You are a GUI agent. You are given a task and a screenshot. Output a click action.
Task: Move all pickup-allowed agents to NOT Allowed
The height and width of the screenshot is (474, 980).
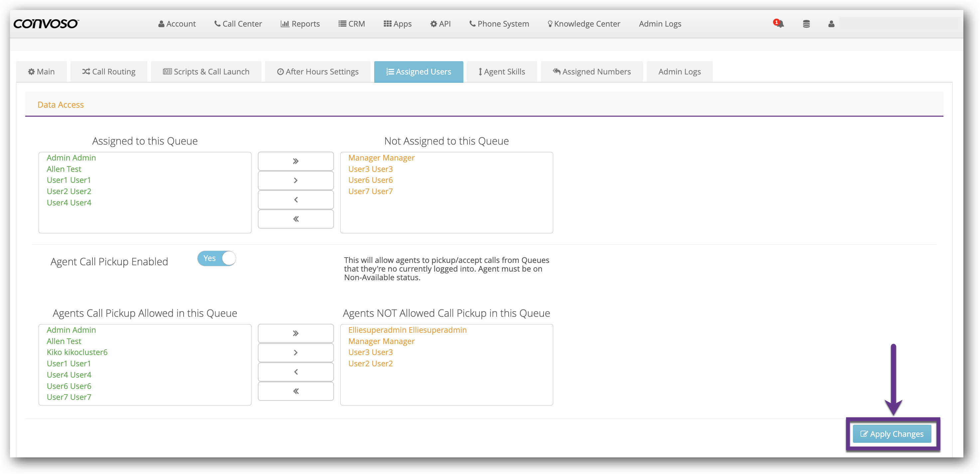[x=296, y=333]
